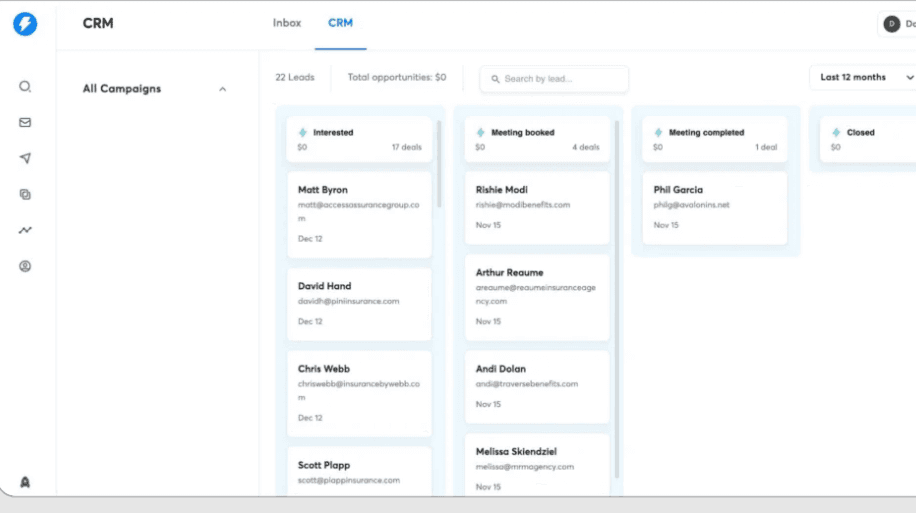Screen dimensions: 916x513
Task: Open the Rishie Modi lead card
Action: click(x=537, y=207)
